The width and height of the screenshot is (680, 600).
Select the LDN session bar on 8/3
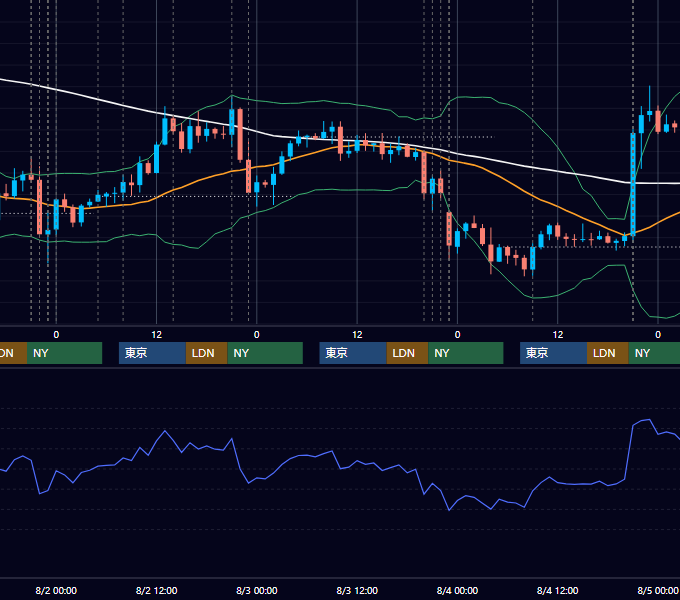coord(407,353)
